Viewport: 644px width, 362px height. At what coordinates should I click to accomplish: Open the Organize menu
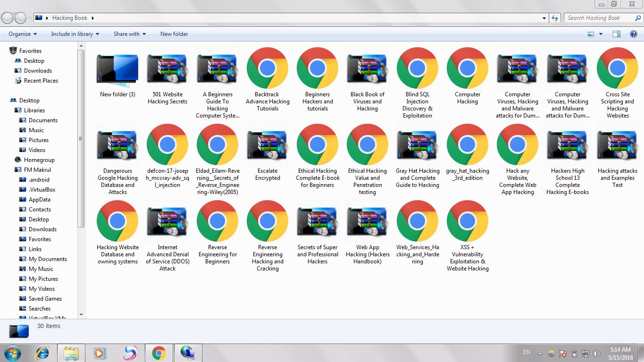[23, 34]
